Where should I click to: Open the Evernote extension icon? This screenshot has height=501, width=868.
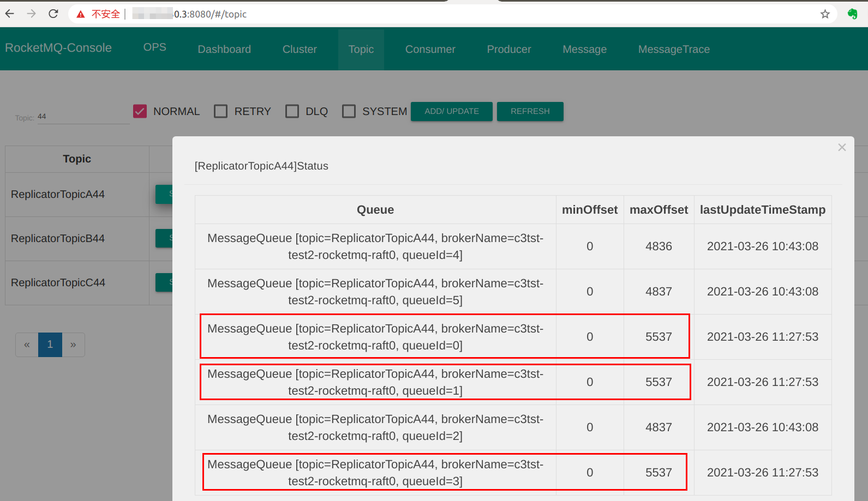coord(852,14)
